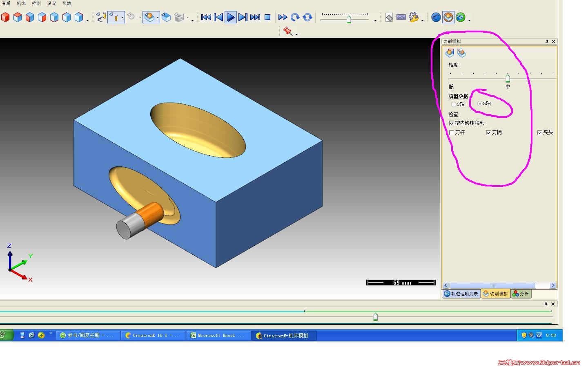This screenshot has width=588, height=368.
Task: Open dropdown arrow beside the red pushpin
Action: pyautogui.click(x=296, y=34)
